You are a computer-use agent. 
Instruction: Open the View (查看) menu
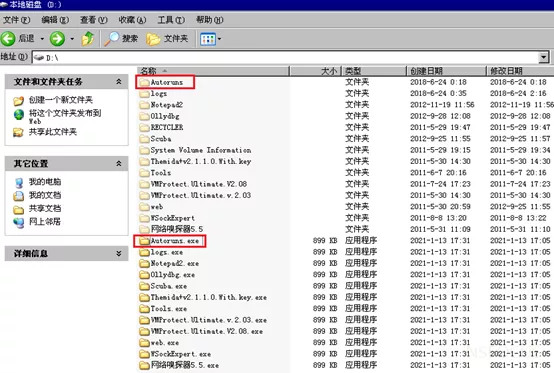94,20
